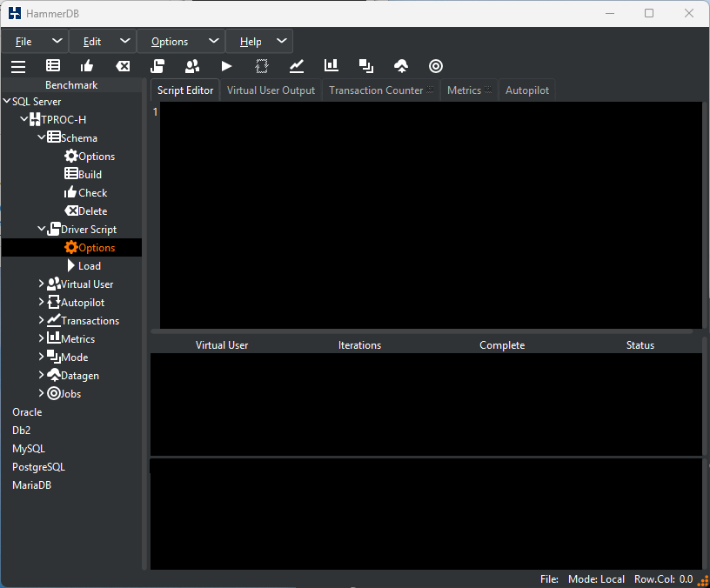Collapse the Driver Script tree node
Image resolution: width=710 pixels, height=588 pixels.
tap(41, 229)
